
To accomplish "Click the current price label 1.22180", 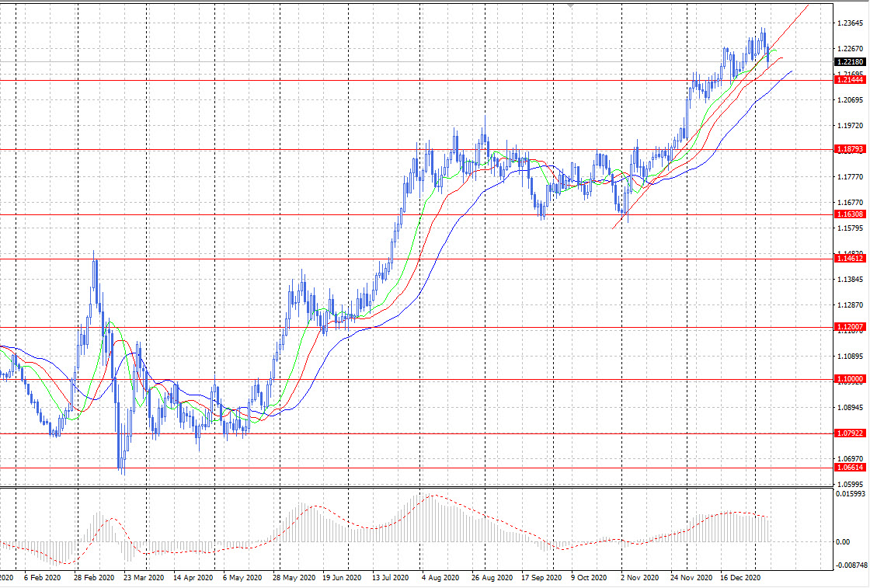I will pos(850,61).
